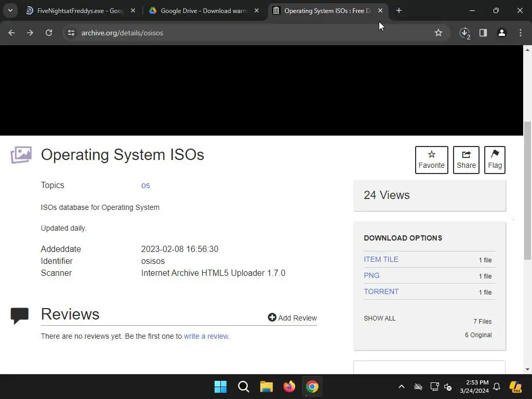The width and height of the screenshot is (532, 399).
Task: Open the Windows Start menu
Action: pos(220,387)
